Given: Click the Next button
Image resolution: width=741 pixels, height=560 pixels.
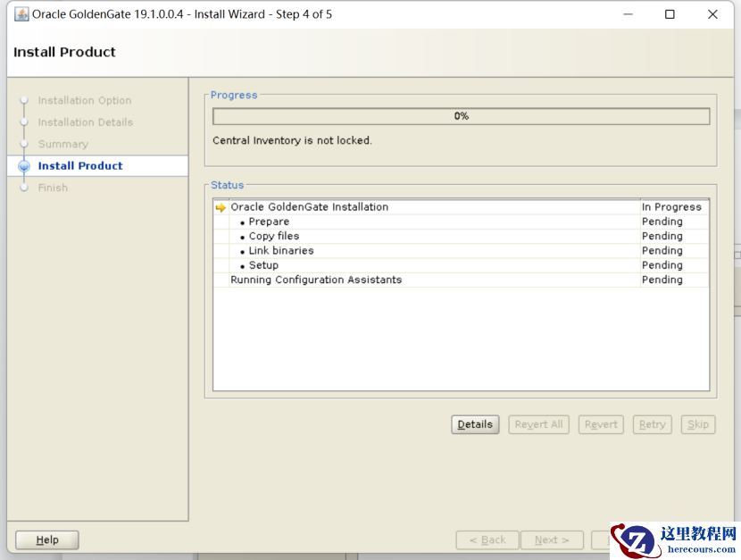Looking at the screenshot, I should [x=552, y=539].
